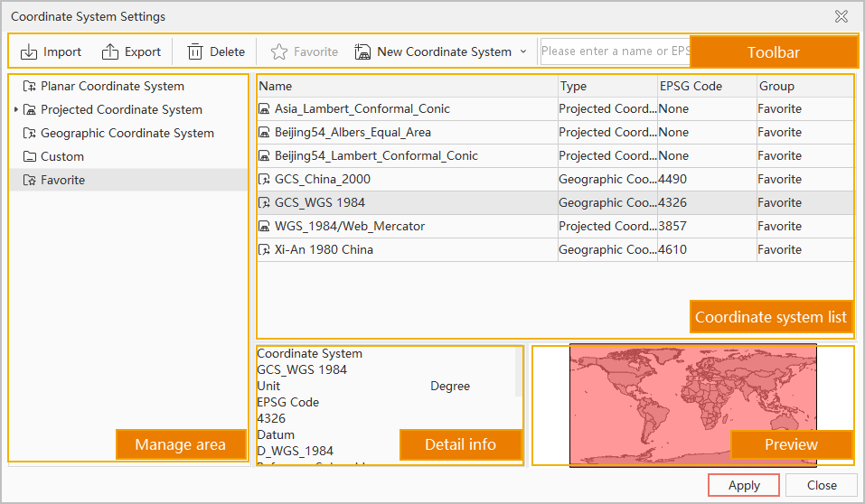
Task: Click the Geographic Coordinate System folder icon
Action: [30, 134]
